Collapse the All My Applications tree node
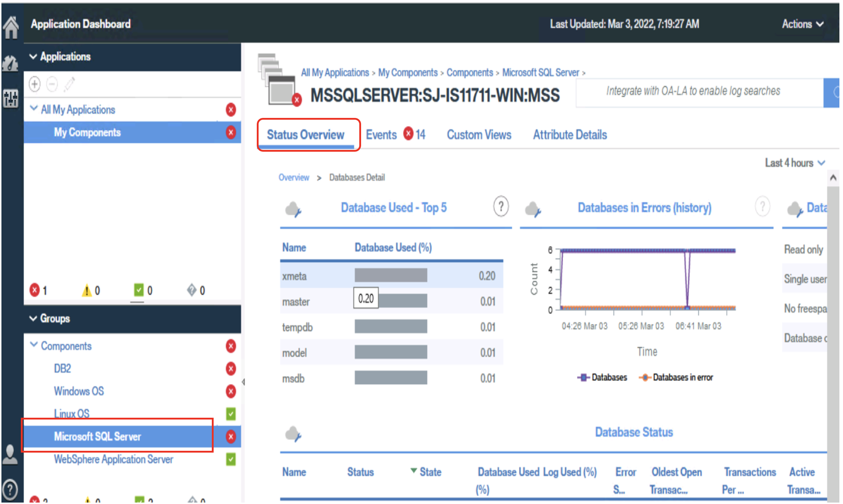 tap(34, 108)
